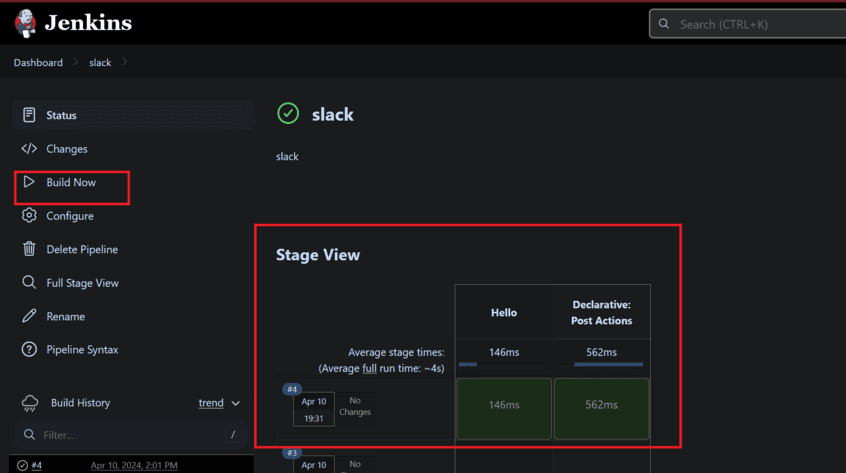
Task: Select the Hello stage header
Action: [x=504, y=312]
